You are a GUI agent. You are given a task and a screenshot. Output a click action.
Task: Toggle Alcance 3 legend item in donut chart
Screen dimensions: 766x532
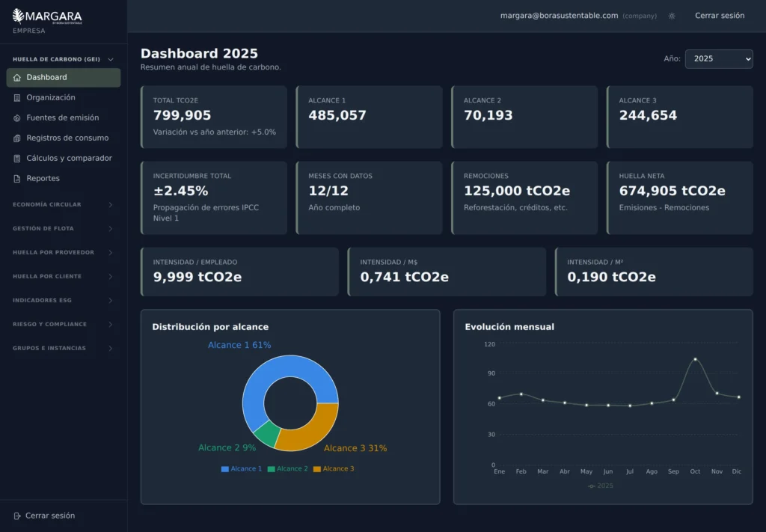[334, 469]
